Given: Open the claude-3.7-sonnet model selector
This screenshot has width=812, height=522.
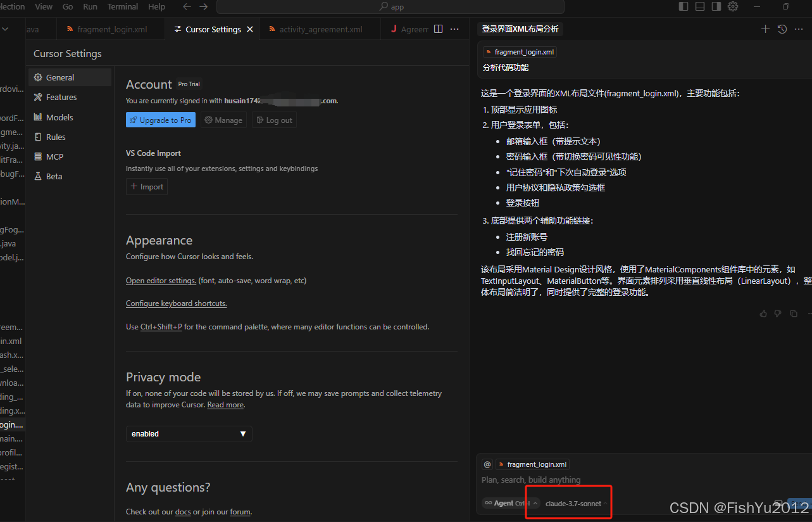Looking at the screenshot, I should tap(576, 504).
